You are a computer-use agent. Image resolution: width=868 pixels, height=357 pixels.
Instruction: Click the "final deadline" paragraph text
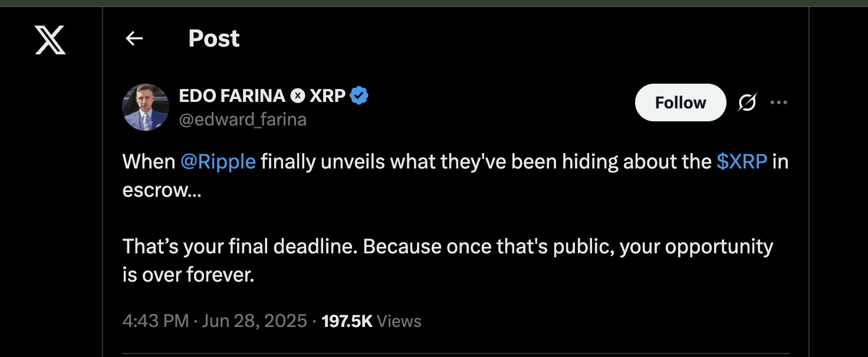click(447, 246)
